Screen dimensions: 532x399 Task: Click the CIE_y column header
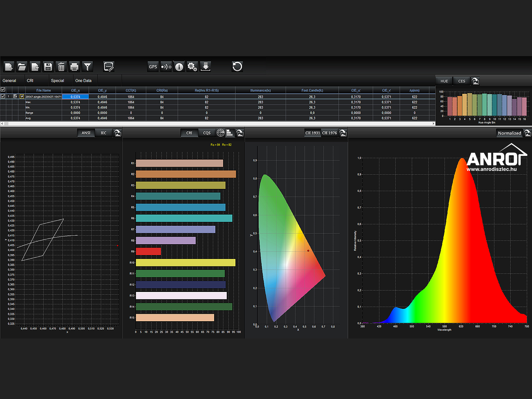point(102,90)
